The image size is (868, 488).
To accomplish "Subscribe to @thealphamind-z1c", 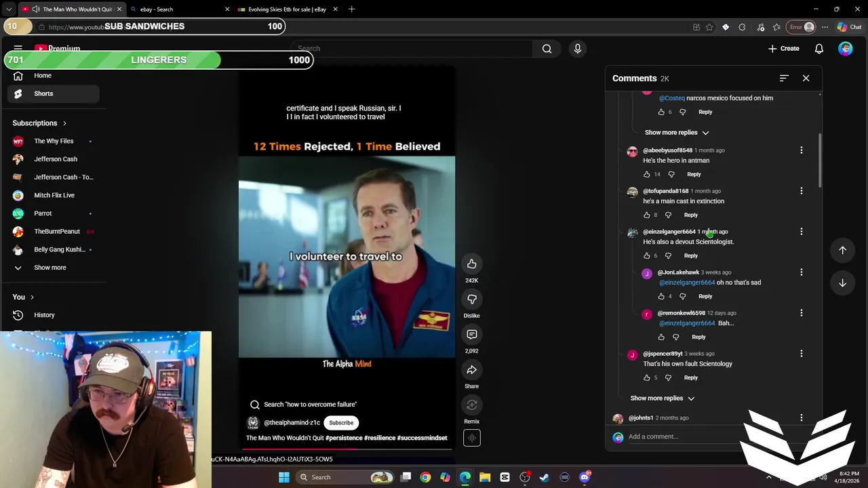I will 341,423.
